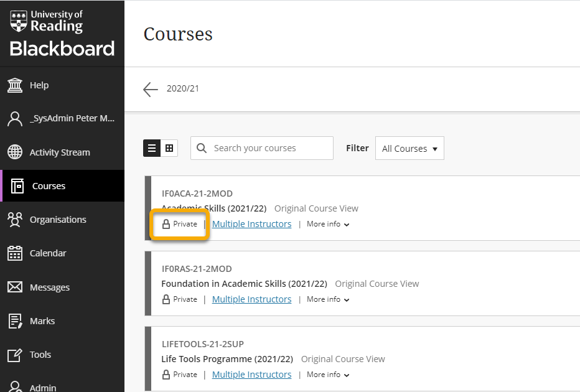The image size is (580, 392).
Task: Expand More info for Life Tools Programme
Action: coord(328,375)
